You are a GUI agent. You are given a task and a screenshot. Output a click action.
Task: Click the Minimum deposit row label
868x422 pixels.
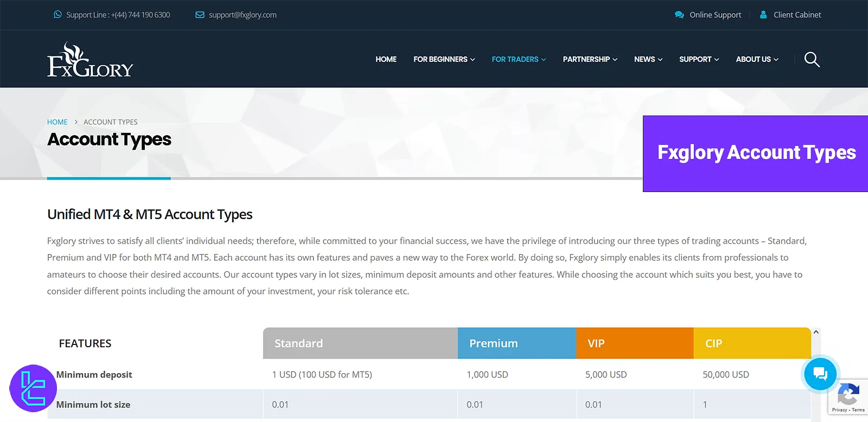coord(94,374)
